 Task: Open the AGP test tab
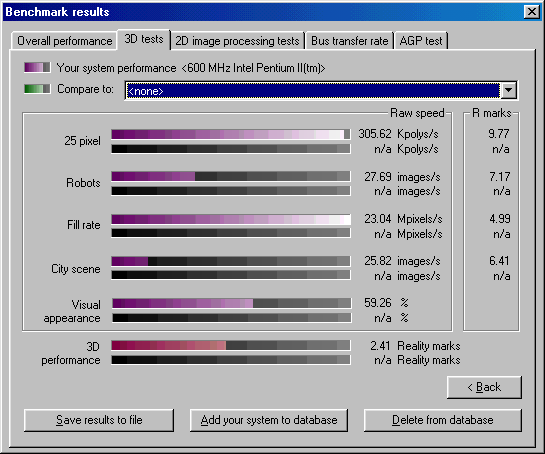click(x=421, y=41)
